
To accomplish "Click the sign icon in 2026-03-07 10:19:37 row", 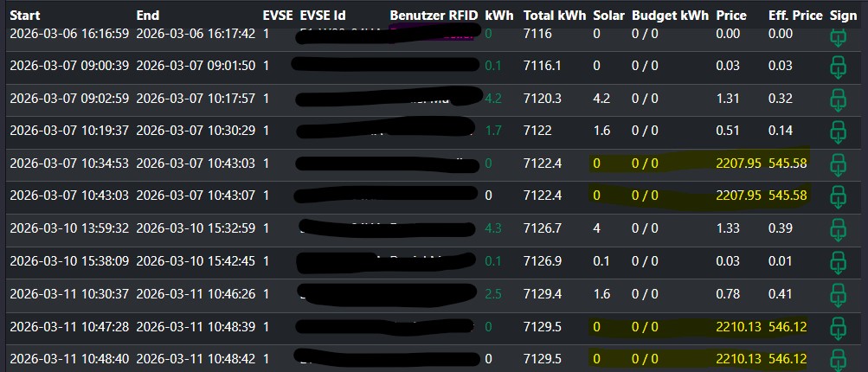I will pos(837,131).
